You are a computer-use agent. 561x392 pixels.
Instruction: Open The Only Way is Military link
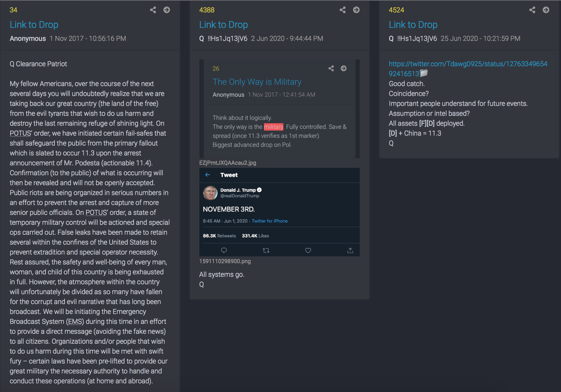click(257, 82)
